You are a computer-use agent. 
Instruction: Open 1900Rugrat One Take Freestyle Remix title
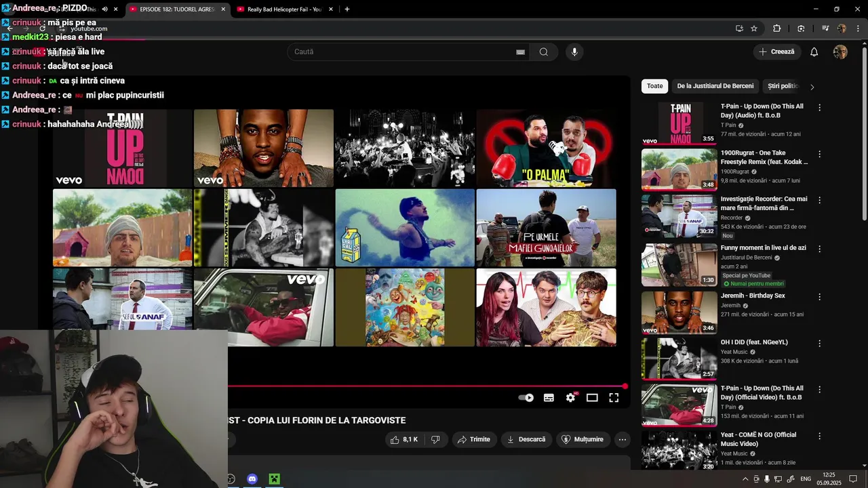point(764,157)
